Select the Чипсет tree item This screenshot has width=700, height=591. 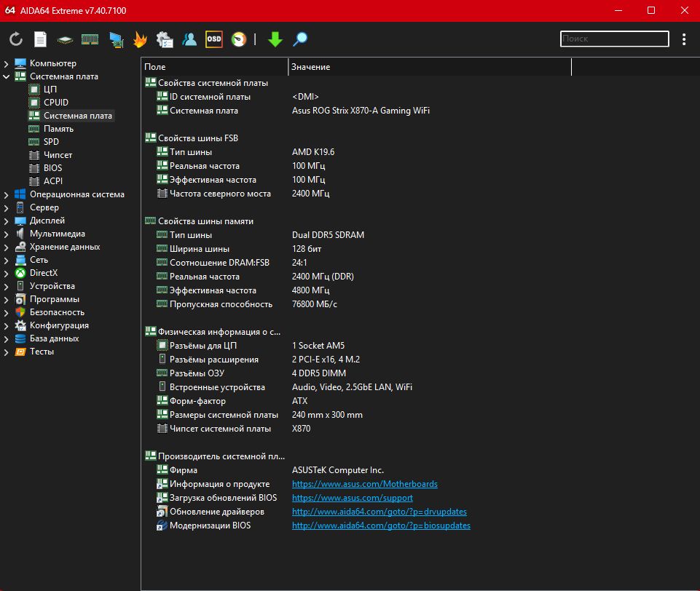58,155
